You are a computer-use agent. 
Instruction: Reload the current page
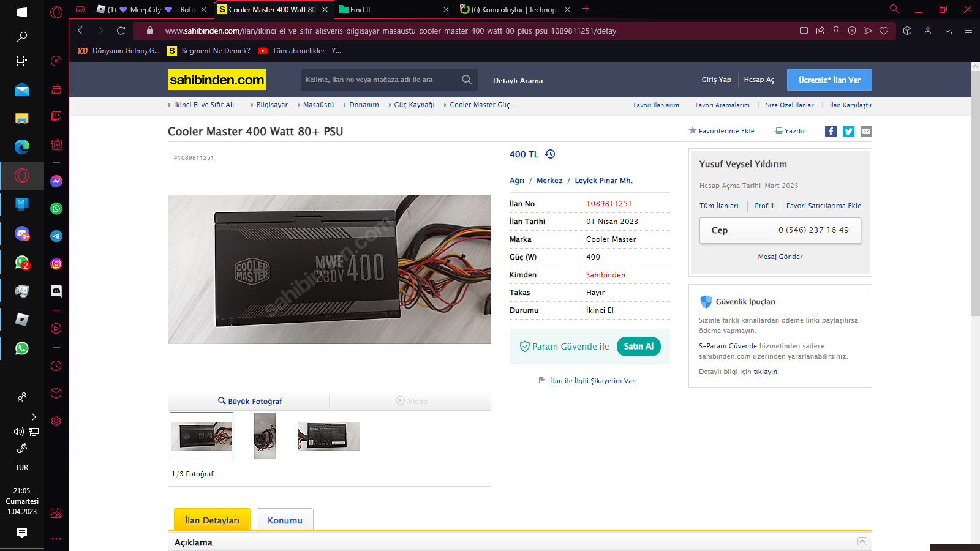(121, 31)
